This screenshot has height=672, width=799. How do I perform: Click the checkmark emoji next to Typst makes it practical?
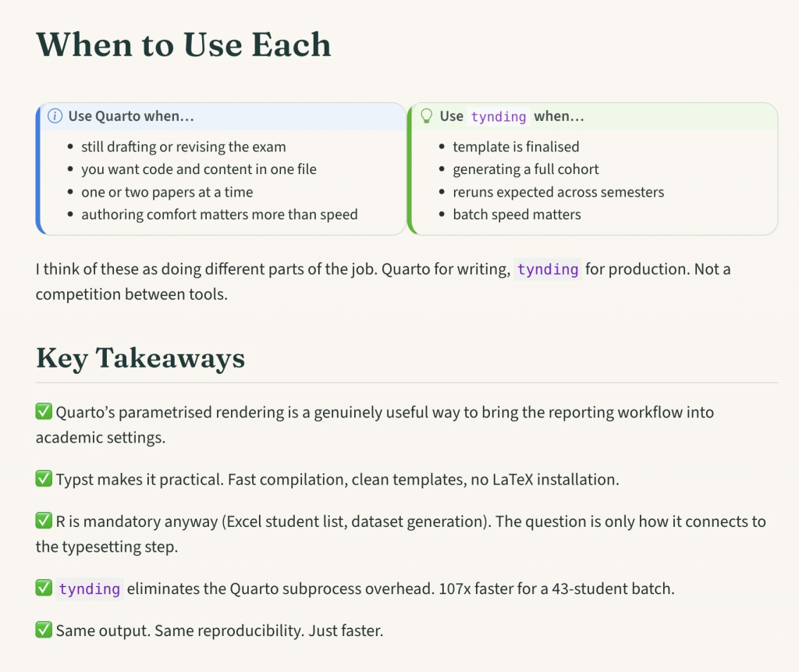(x=44, y=478)
